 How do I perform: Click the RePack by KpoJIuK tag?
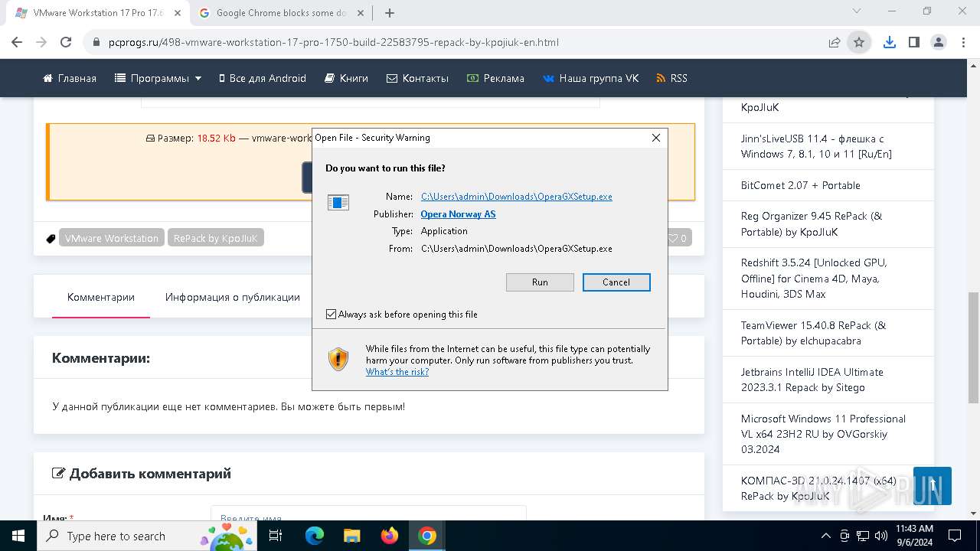tap(216, 238)
